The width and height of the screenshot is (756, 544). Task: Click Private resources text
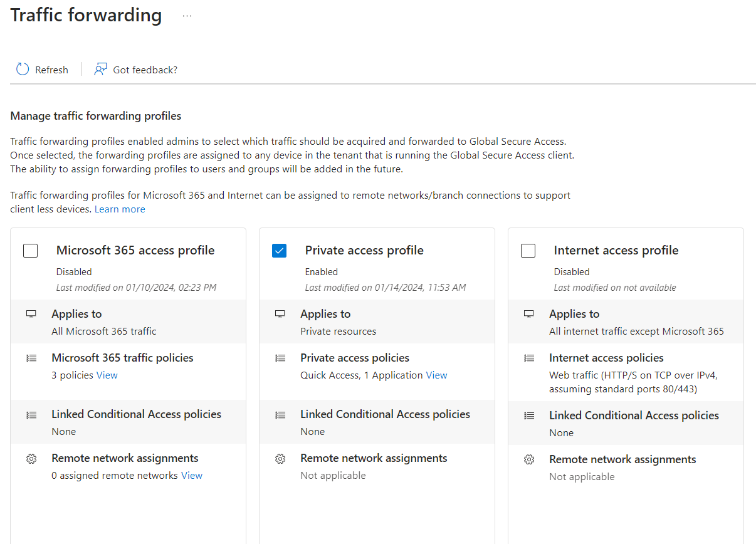pyautogui.click(x=339, y=332)
